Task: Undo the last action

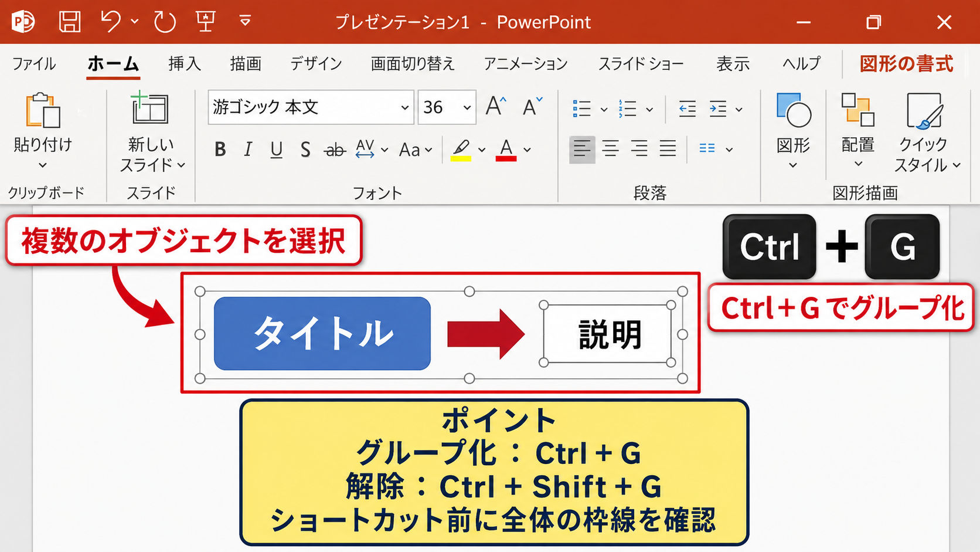Action: click(x=110, y=22)
